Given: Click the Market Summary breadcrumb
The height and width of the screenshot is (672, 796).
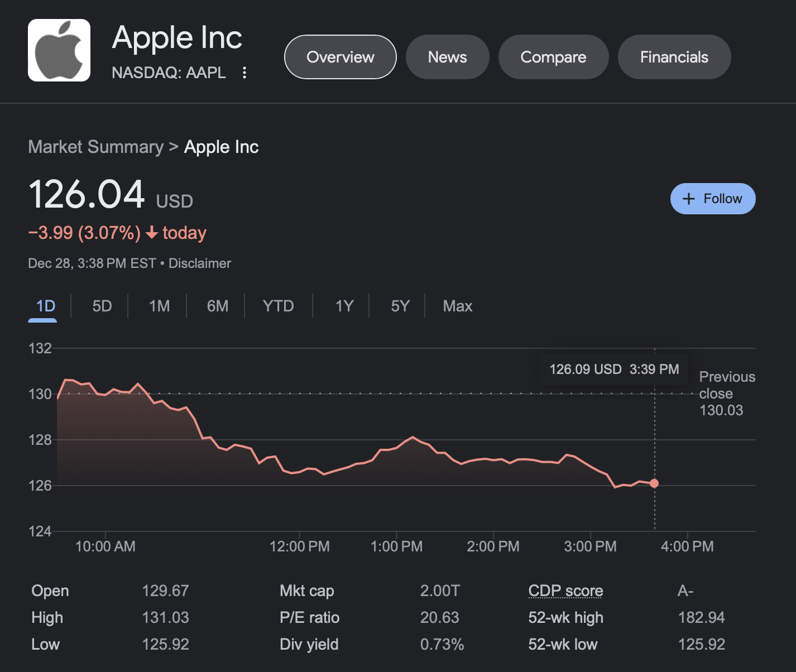Looking at the screenshot, I should (x=95, y=147).
